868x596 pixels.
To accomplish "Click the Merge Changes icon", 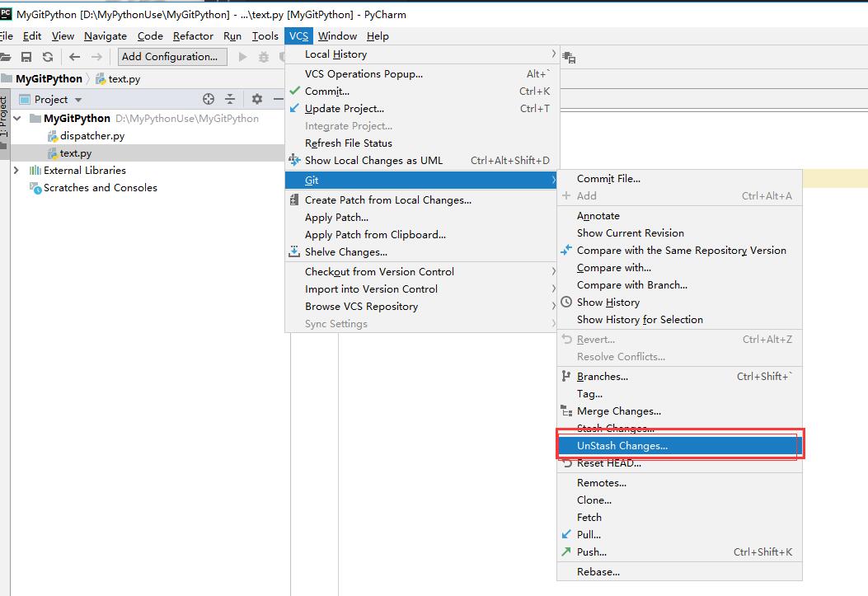I will [566, 411].
